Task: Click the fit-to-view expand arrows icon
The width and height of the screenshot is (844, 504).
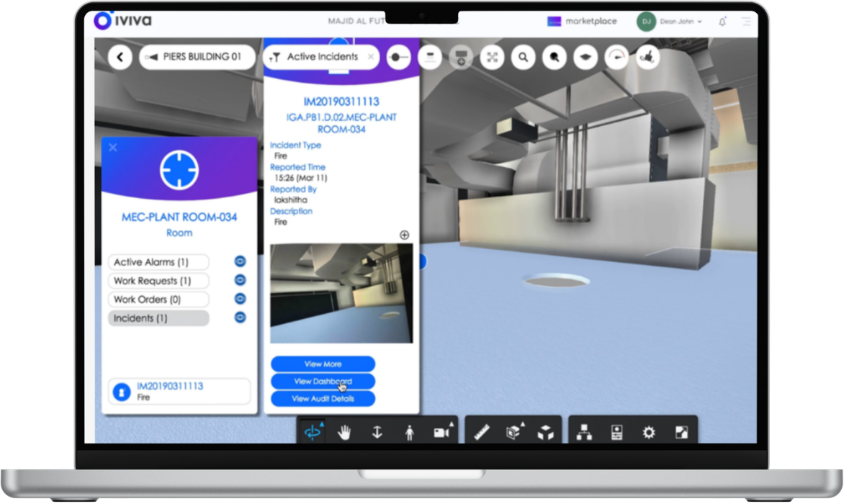Action: tap(492, 57)
